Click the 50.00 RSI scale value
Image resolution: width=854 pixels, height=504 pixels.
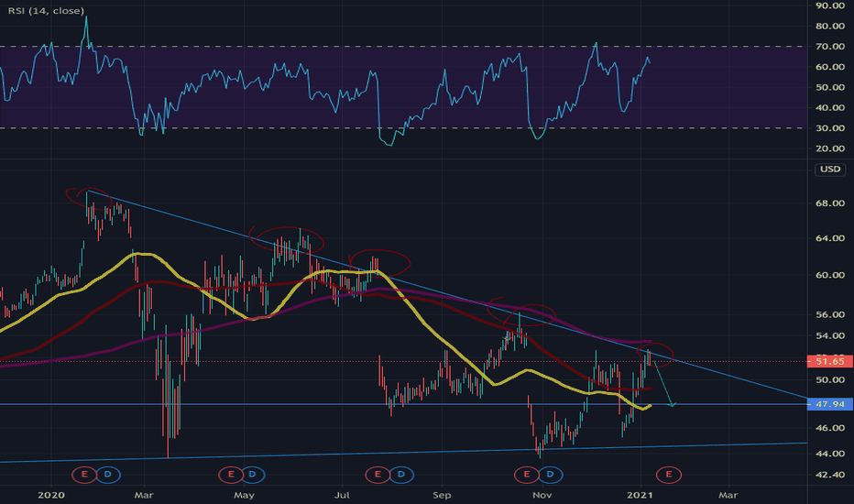[x=830, y=87]
